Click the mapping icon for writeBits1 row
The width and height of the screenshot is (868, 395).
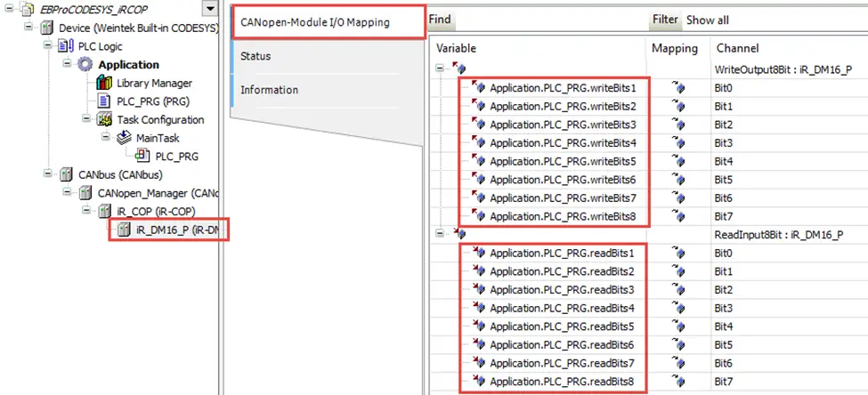(x=678, y=87)
